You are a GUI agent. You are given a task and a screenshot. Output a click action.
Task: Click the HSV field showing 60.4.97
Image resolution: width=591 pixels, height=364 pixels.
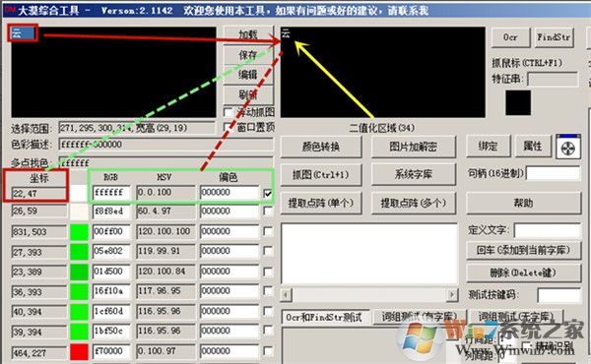[166, 212]
